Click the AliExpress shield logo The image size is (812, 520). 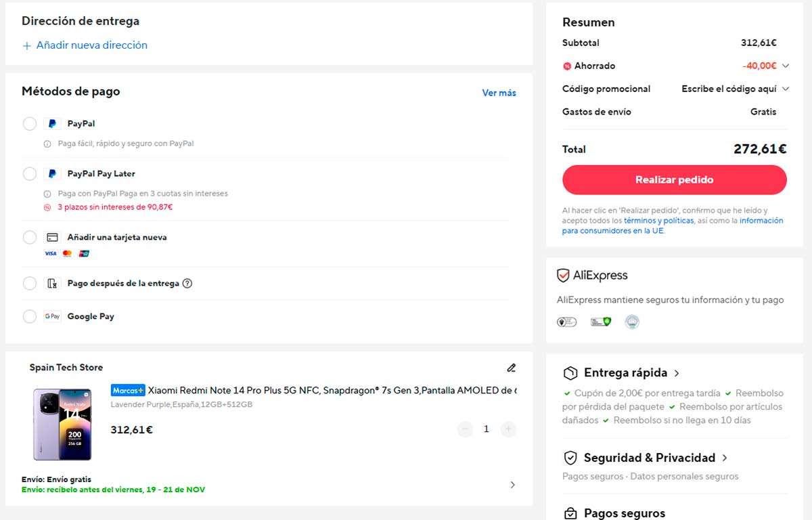tap(563, 276)
